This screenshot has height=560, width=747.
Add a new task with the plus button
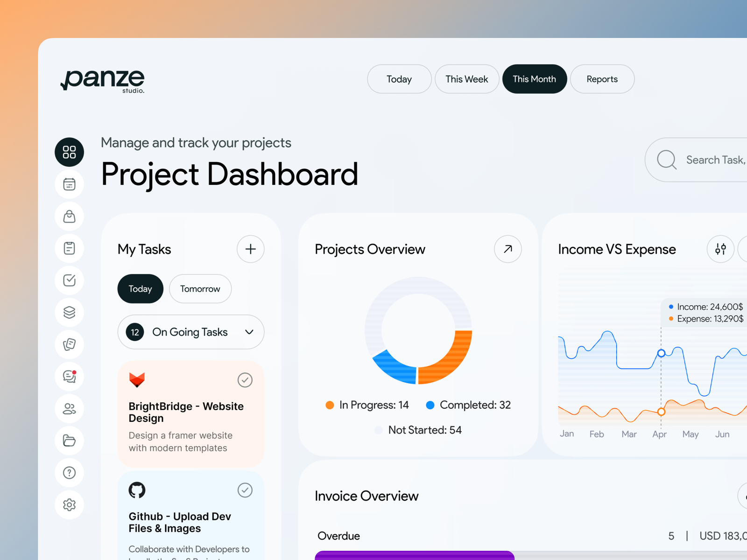click(250, 249)
